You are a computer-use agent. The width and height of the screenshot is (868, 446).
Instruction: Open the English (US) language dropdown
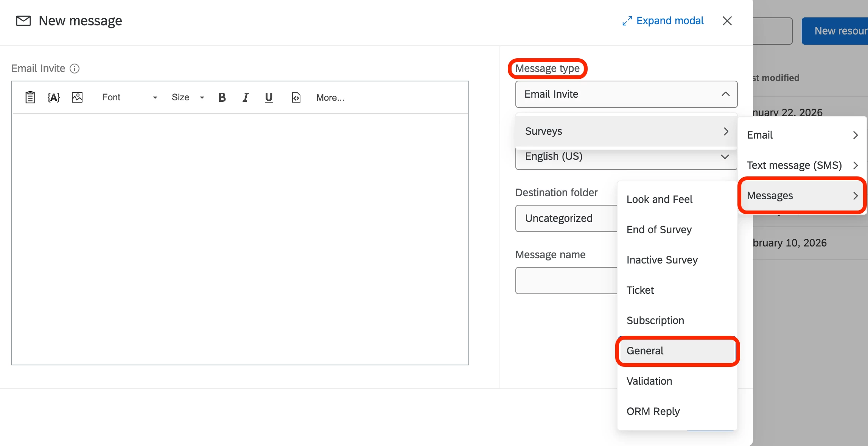[x=626, y=159]
